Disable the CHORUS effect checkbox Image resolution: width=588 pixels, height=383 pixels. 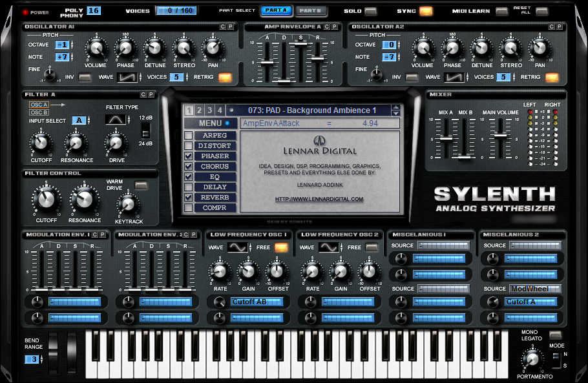[x=188, y=167]
